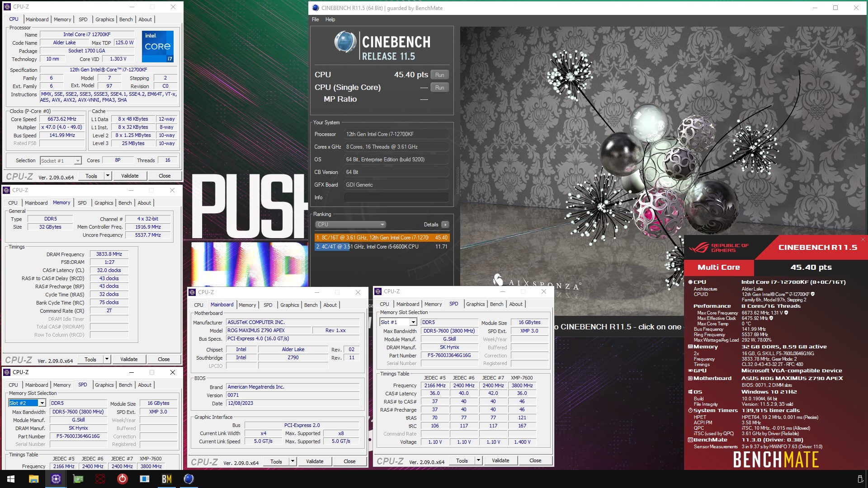This screenshot has height=488, width=868.
Task: Open the Windows Start menu
Action: [x=11, y=479]
